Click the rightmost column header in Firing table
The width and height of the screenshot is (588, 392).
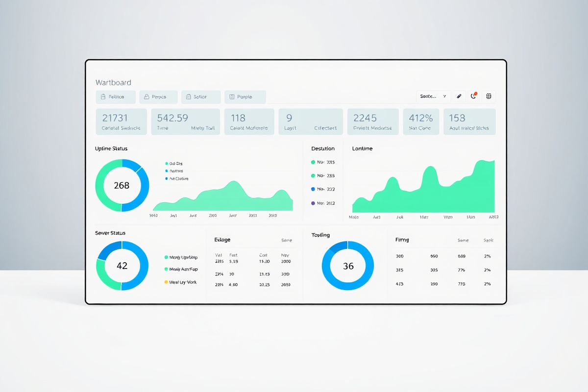tap(489, 241)
